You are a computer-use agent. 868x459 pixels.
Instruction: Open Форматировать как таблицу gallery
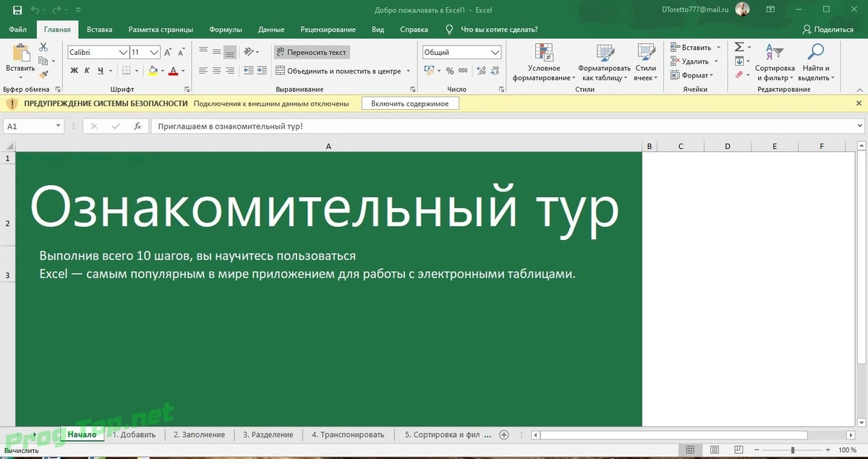pyautogui.click(x=604, y=63)
